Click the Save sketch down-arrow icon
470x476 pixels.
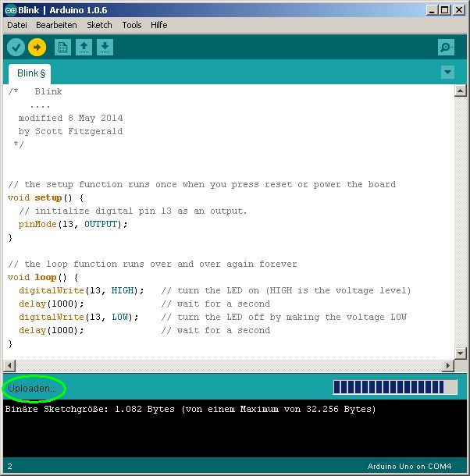[x=105, y=48]
